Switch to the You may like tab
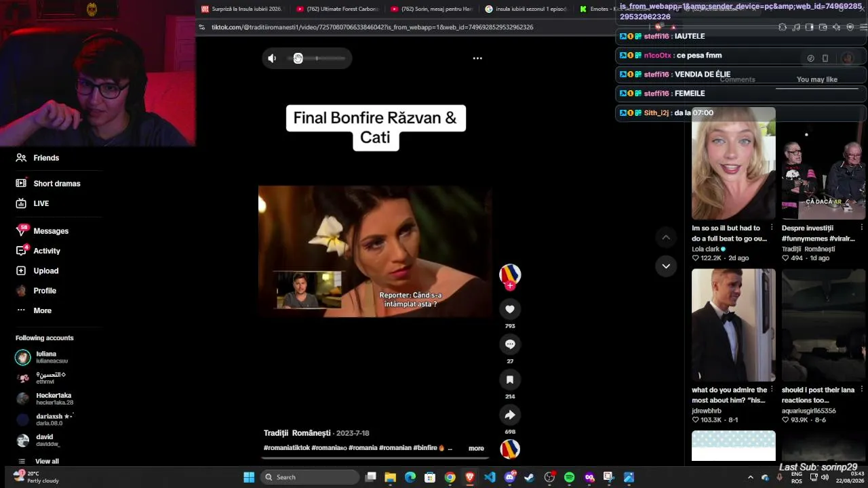 point(817,79)
